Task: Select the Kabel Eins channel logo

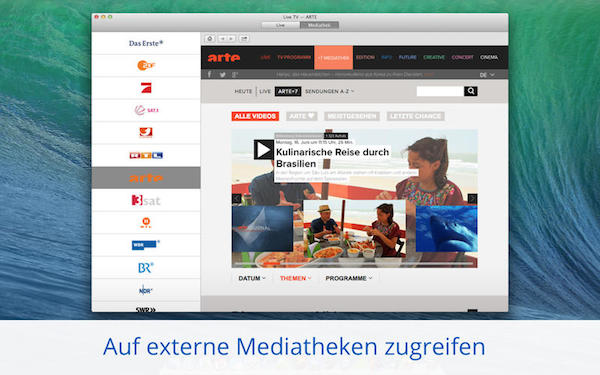Action: coord(146,132)
